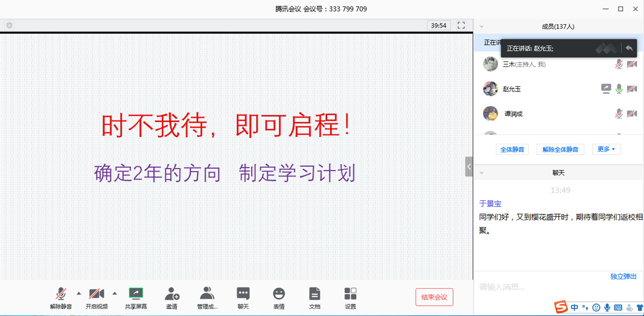Open the Invite (邀请) participants icon
Screen dimensions: 644x316
pyautogui.click(x=172, y=294)
